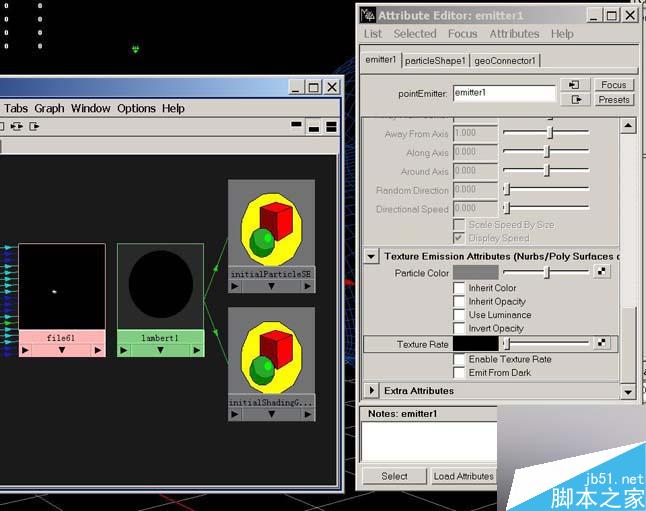Select the lambert1 material swatch
646x511 pixels.
(x=160, y=286)
